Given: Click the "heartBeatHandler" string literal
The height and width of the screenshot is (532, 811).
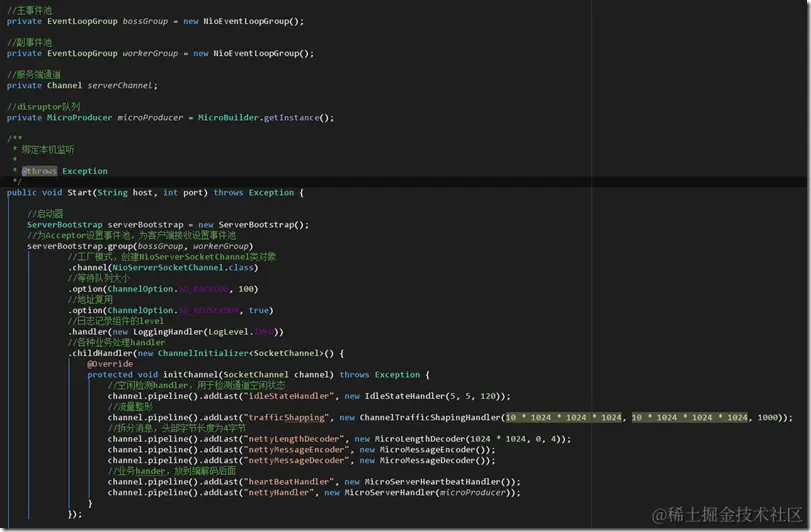Looking at the screenshot, I should (x=289, y=482).
